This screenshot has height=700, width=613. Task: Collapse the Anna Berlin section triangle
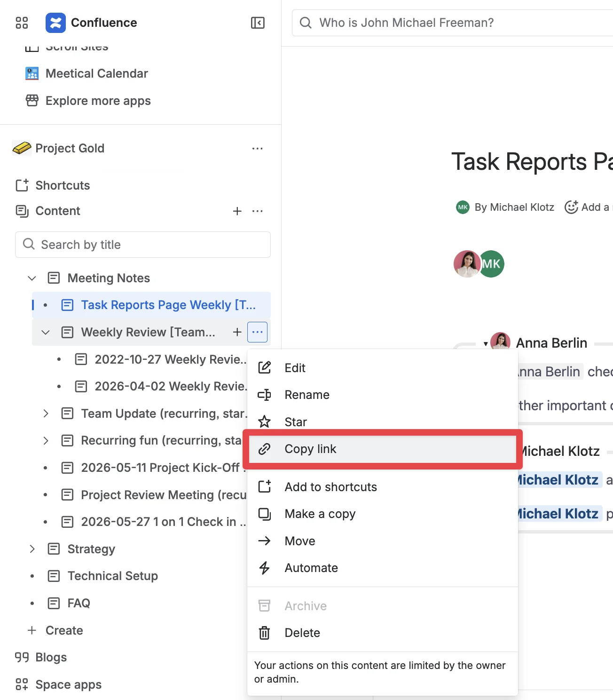(486, 344)
